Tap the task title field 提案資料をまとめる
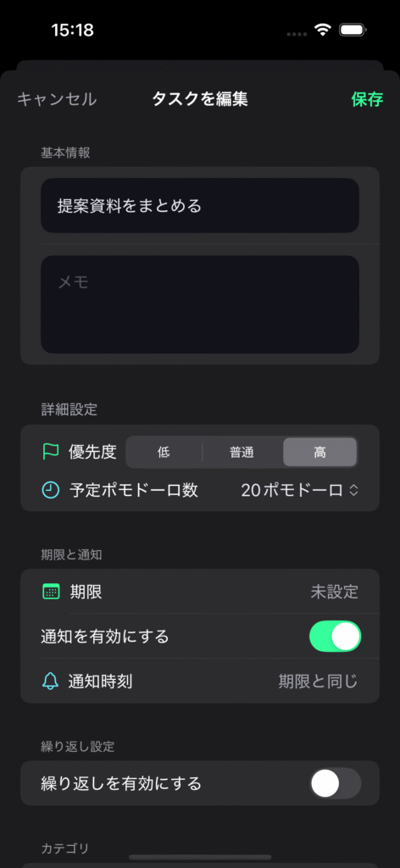400x868 pixels. pos(200,206)
